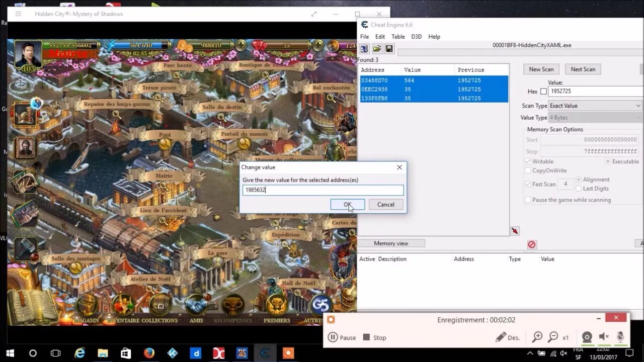This screenshot has width=644, height=362.
Task: Open the game hamburger menu icon
Action: tap(18, 14)
